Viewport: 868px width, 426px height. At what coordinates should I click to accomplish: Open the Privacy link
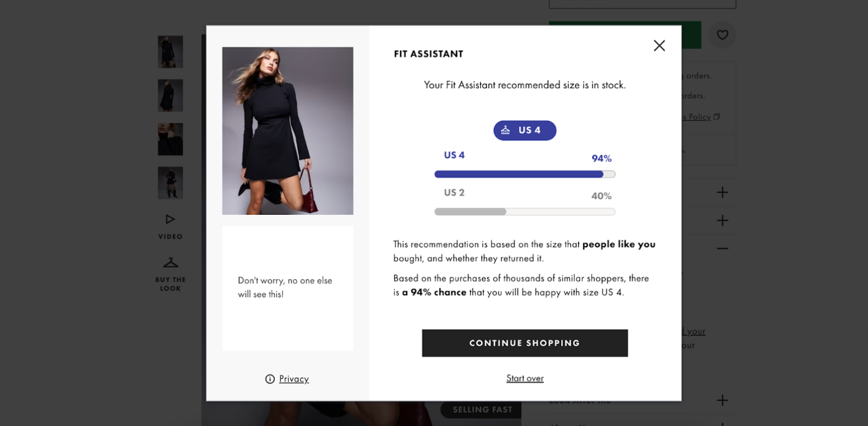(x=294, y=379)
